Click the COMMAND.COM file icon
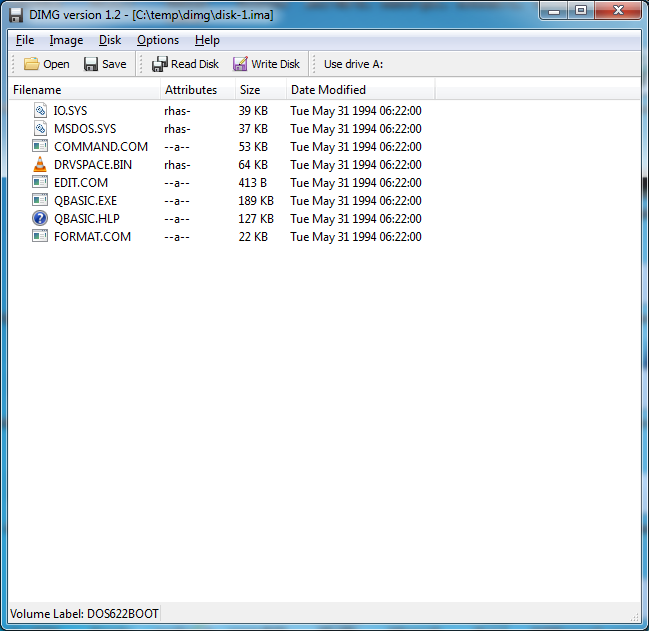This screenshot has height=631, width=649. (40, 146)
